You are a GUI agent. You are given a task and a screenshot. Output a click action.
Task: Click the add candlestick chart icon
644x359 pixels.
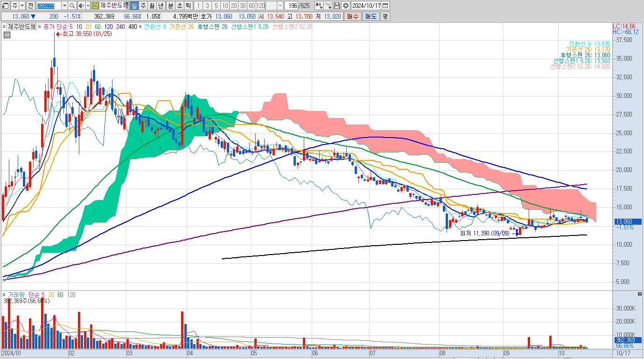[x=319, y=6]
